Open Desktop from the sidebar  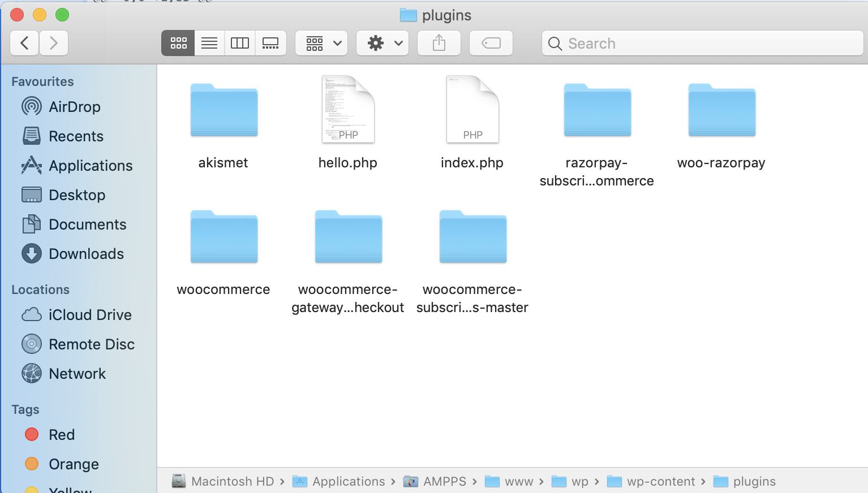point(77,195)
